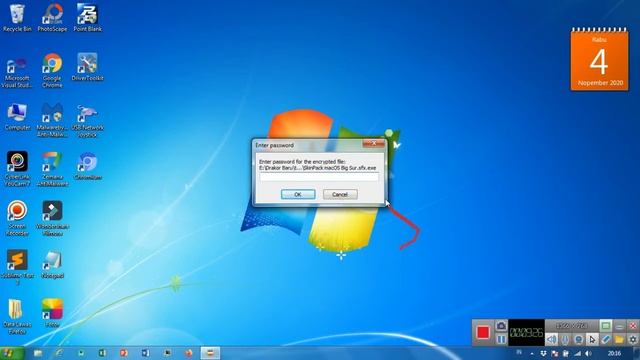Screen dimensions: 640x360
Task: Click the recording resolution size display
Action: [x=571, y=326]
